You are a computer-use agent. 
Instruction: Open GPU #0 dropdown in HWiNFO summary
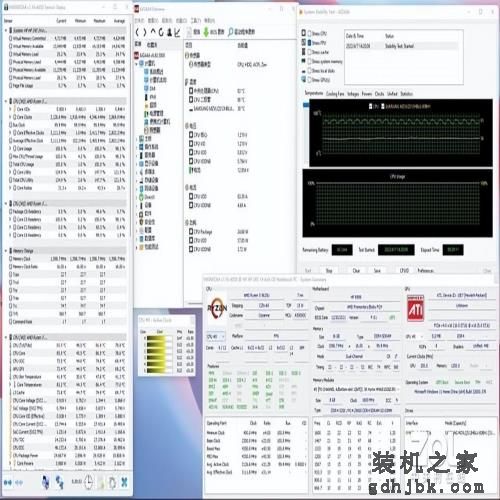[415, 337]
